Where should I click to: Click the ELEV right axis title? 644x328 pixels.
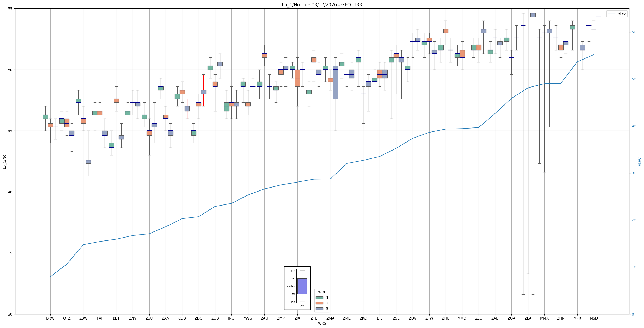coord(640,162)
